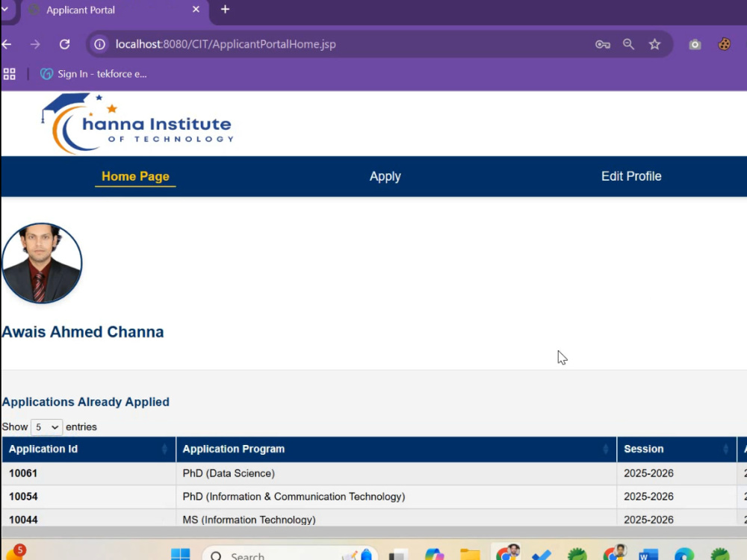
Task: Select application id 10054
Action: (23, 497)
